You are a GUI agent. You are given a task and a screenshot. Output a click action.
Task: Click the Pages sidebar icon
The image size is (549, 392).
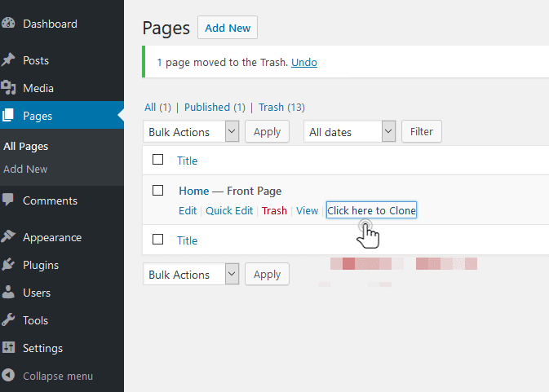tap(8, 115)
